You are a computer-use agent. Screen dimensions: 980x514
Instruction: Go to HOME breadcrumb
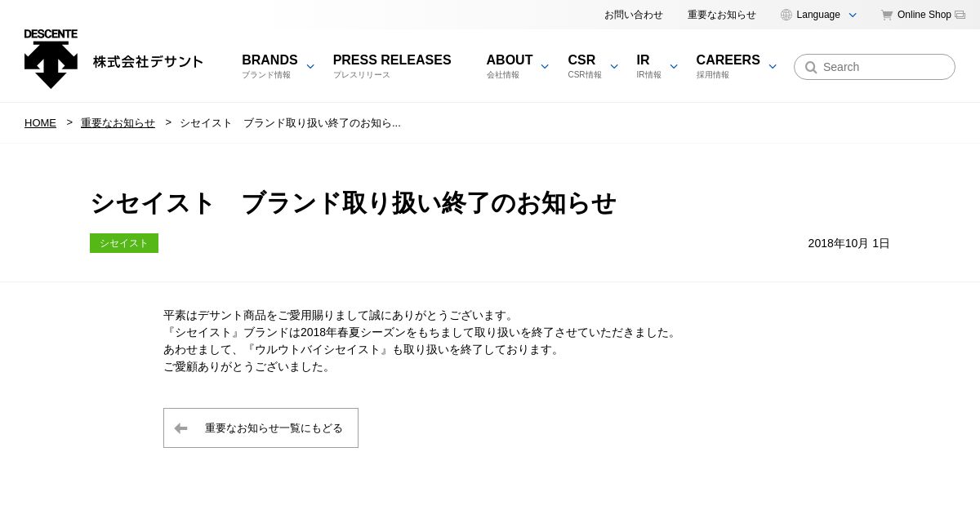click(40, 122)
